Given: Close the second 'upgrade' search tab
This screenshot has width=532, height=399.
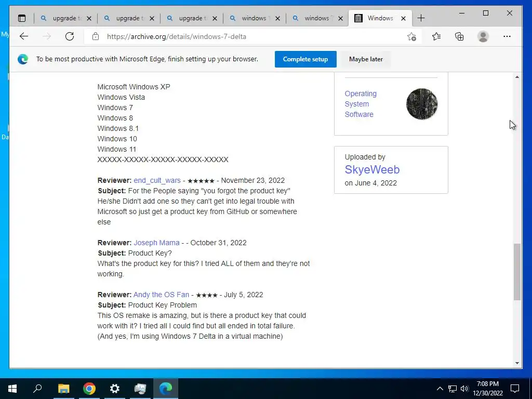Looking at the screenshot, I should click(152, 18).
